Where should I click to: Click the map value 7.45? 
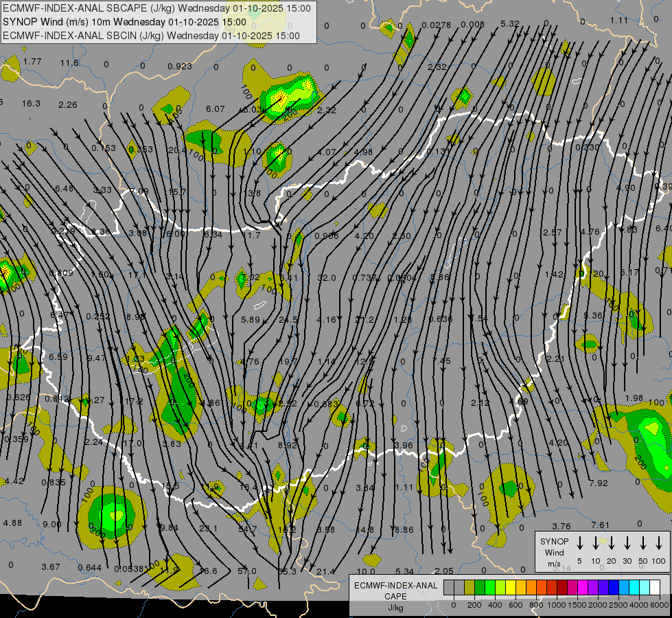441,360
